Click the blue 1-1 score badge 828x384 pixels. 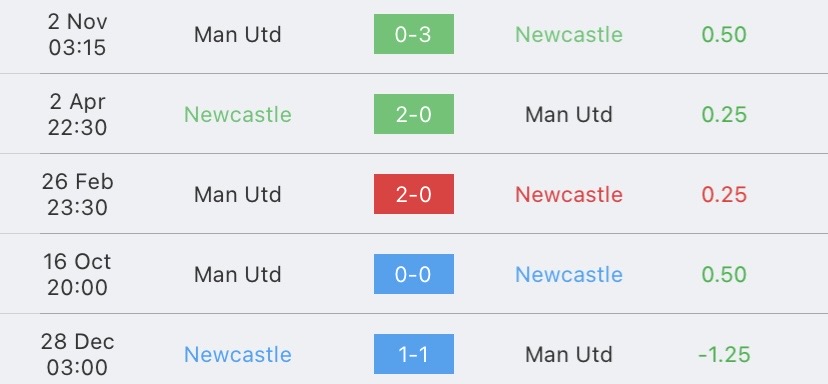[x=413, y=354]
